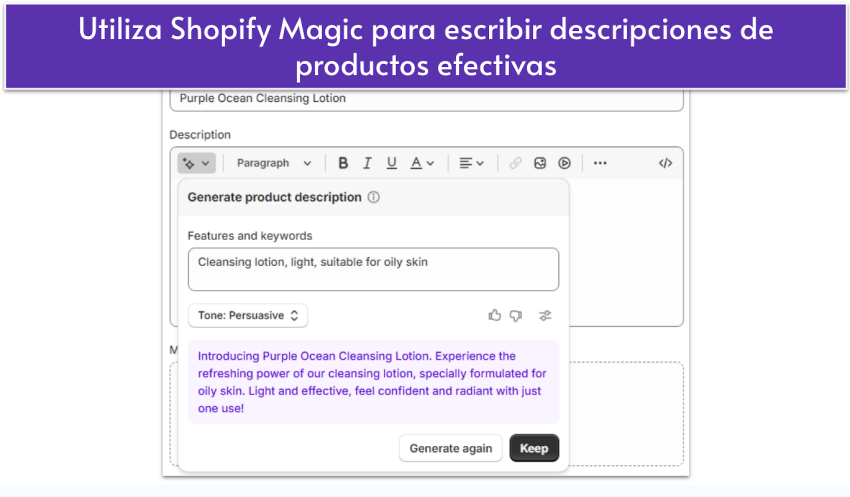Click the Keep button
This screenshot has width=850, height=497.
(x=534, y=448)
